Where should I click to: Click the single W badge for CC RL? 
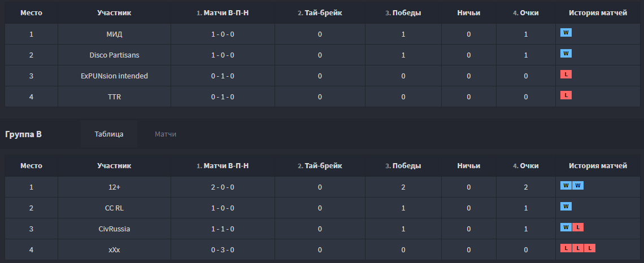click(x=565, y=206)
